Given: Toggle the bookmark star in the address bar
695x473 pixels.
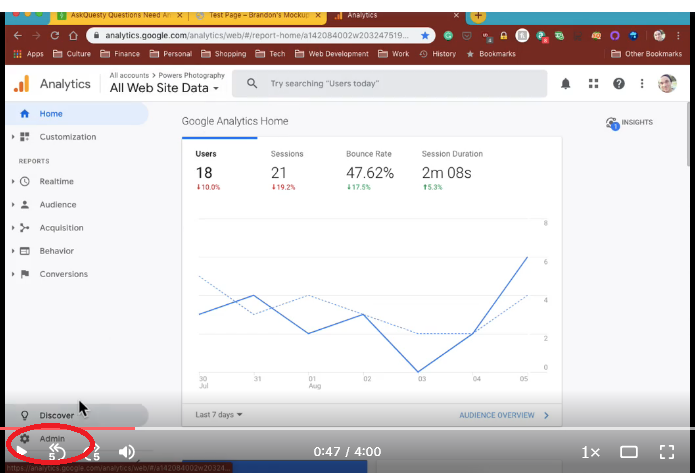Looking at the screenshot, I should (x=425, y=35).
